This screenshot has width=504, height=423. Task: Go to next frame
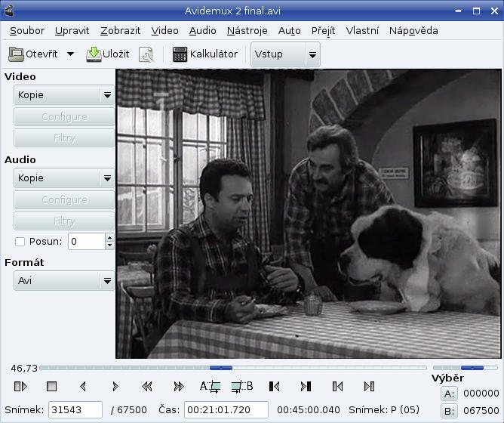click(115, 386)
